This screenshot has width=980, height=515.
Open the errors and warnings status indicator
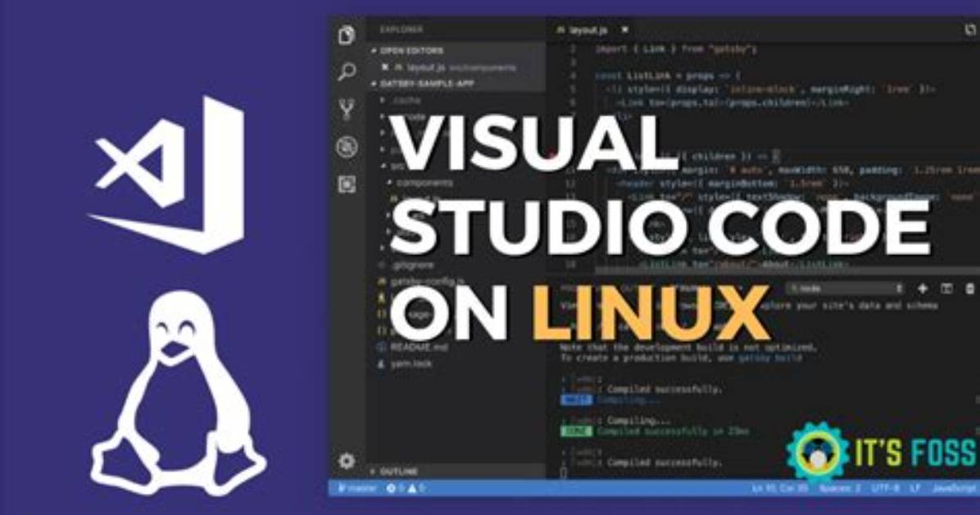point(405,488)
